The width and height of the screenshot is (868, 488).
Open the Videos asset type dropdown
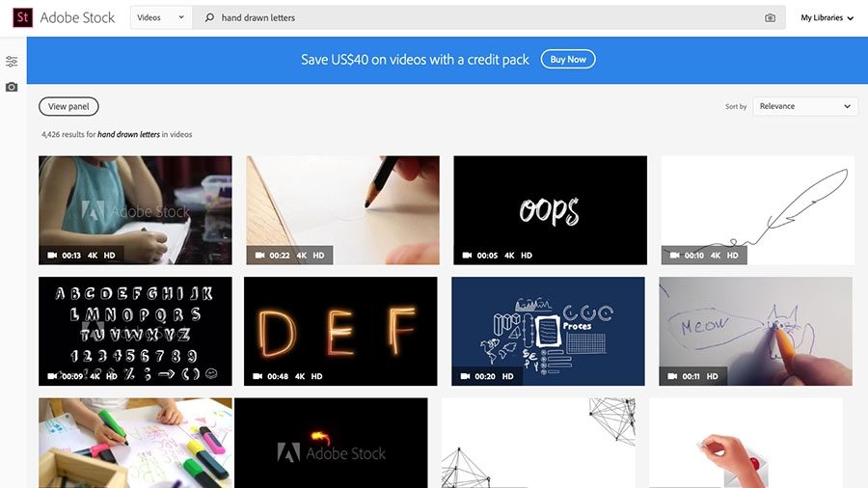[x=160, y=17]
